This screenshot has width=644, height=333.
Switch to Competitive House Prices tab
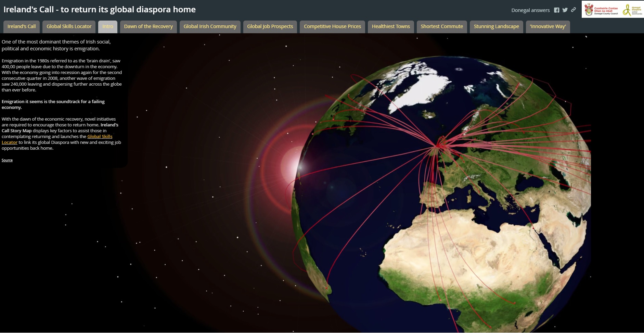pyautogui.click(x=332, y=27)
